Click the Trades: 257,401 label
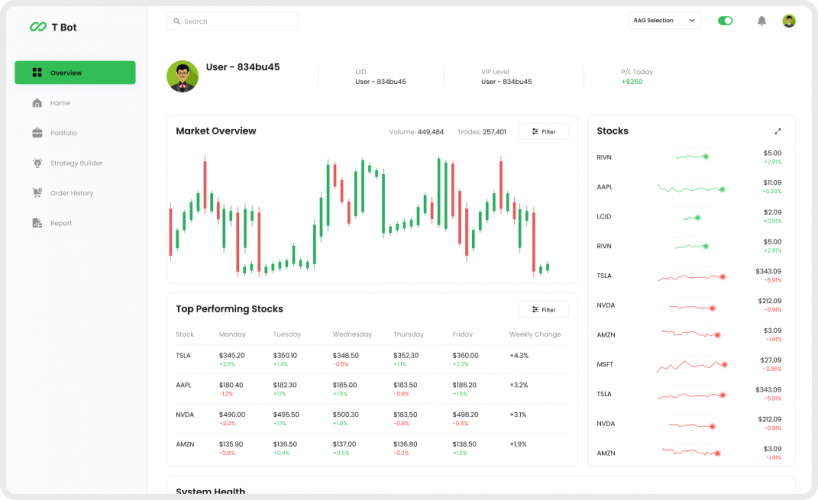The width and height of the screenshot is (818, 500). 482,132
